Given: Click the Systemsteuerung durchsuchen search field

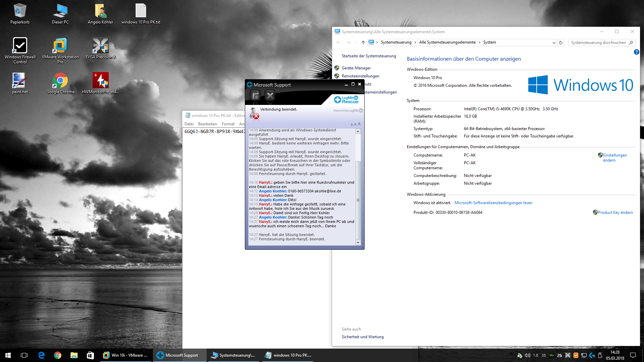Looking at the screenshot, I should point(598,43).
